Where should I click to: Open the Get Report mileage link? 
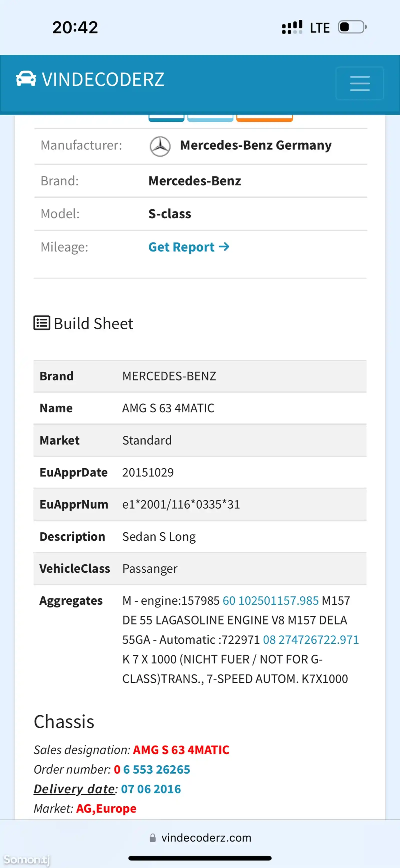tap(189, 247)
